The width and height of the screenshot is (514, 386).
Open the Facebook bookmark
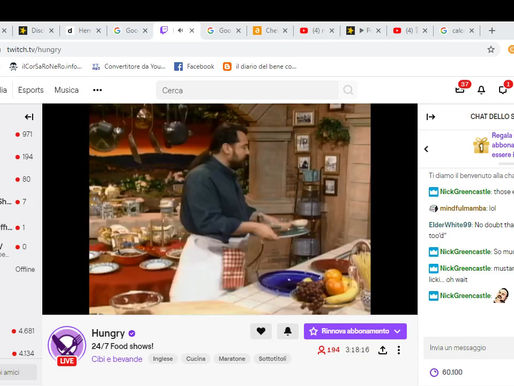tap(194, 67)
